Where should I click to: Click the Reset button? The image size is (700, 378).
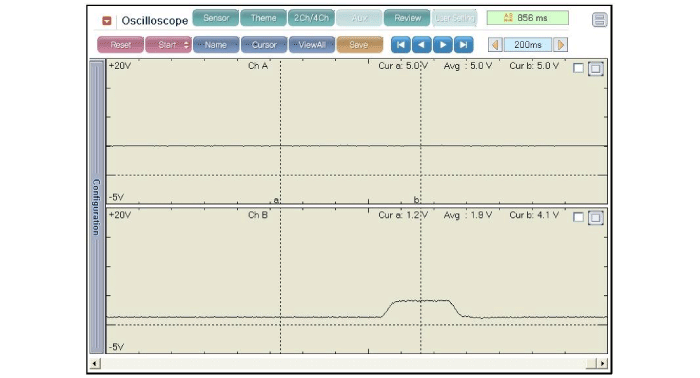coord(121,45)
